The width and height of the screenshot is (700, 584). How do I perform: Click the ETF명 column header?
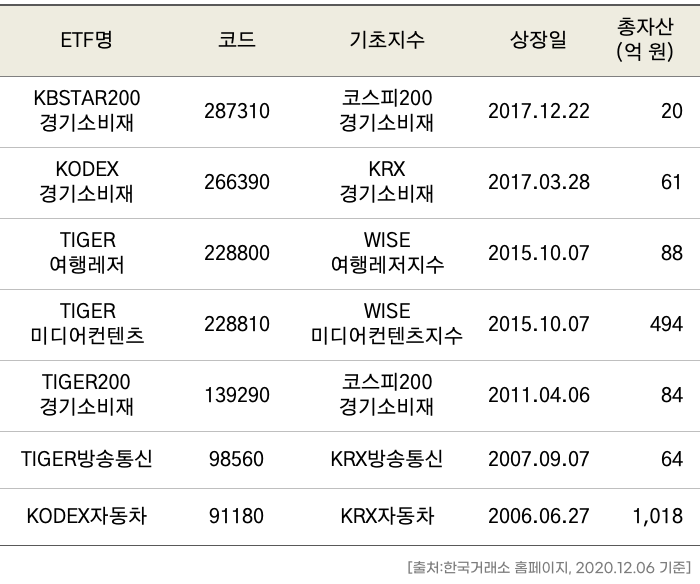(x=87, y=40)
